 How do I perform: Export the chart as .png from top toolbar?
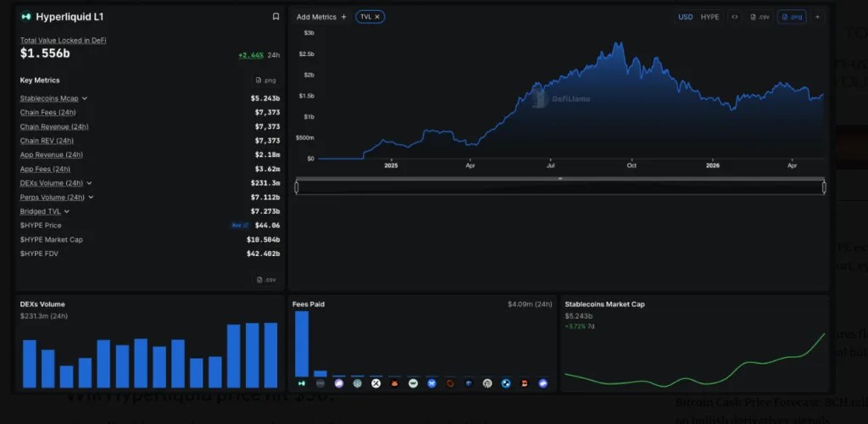pos(793,17)
